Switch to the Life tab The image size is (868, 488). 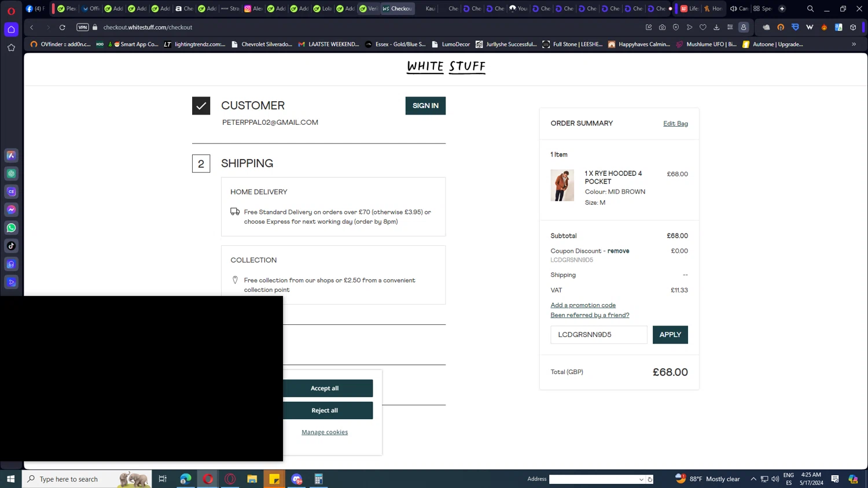tap(690, 9)
